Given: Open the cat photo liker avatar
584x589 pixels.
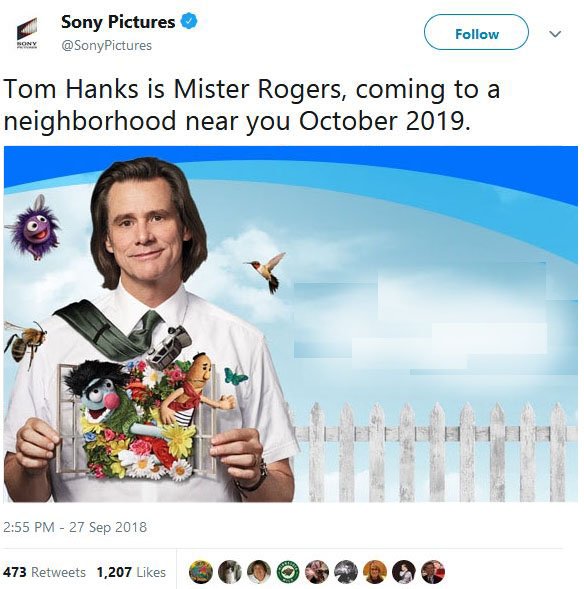Looking at the screenshot, I should coord(230,572).
